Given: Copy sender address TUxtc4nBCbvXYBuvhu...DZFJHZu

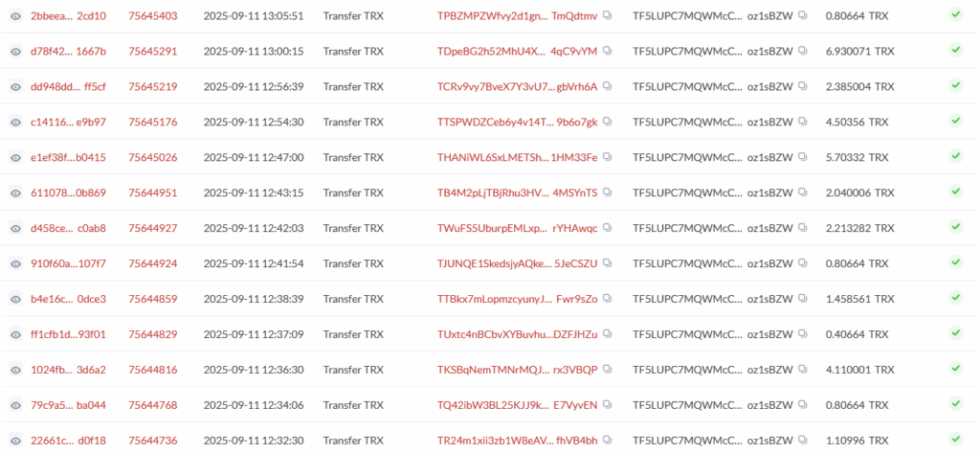Looking at the screenshot, I should click(x=608, y=334).
